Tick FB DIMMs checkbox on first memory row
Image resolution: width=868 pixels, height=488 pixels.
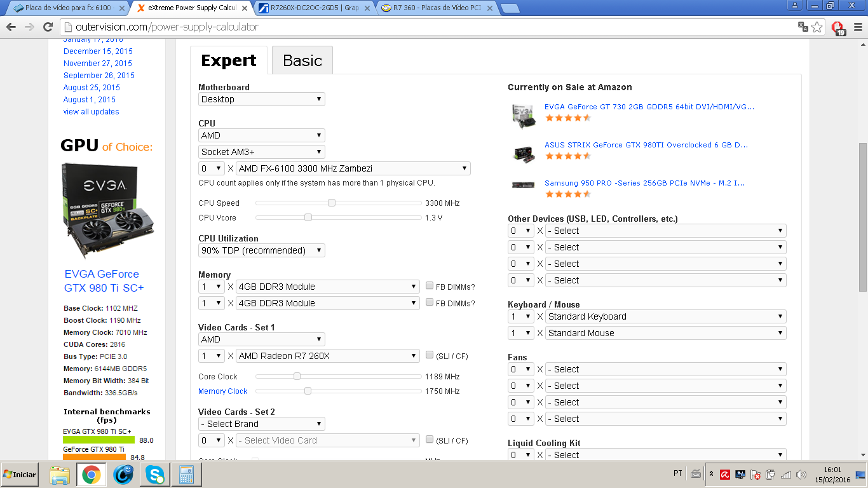(430, 286)
